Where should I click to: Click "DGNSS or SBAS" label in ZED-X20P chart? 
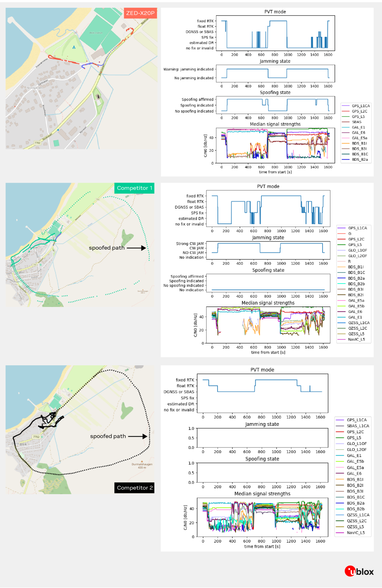point(200,32)
